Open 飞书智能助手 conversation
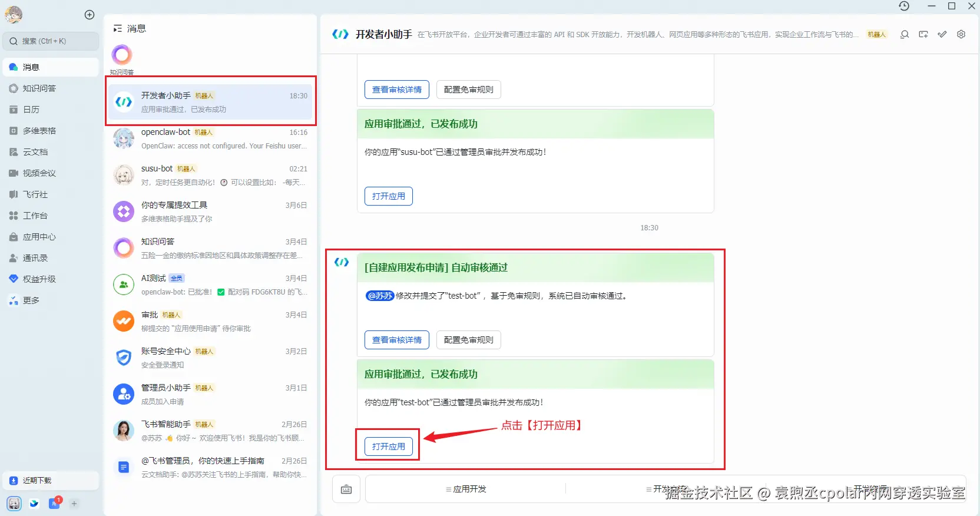The image size is (980, 516). click(211, 431)
